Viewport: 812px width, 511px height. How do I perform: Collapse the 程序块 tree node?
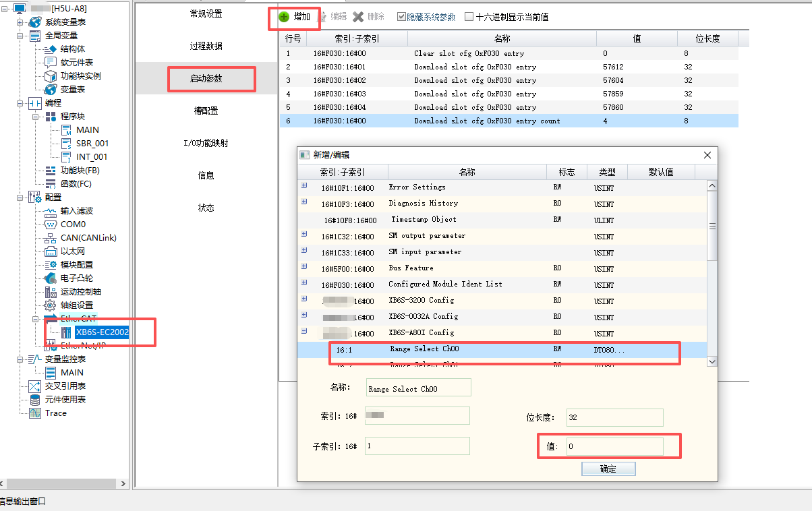[x=36, y=117]
